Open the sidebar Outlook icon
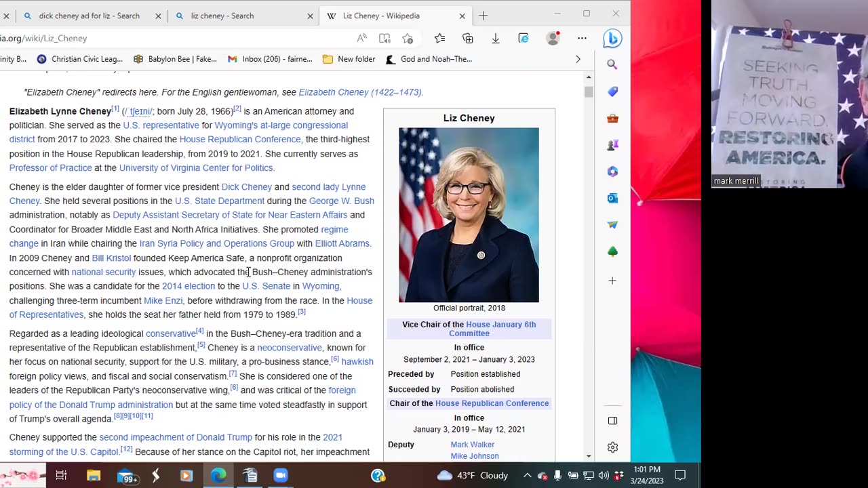868x488 pixels. pos(612,199)
